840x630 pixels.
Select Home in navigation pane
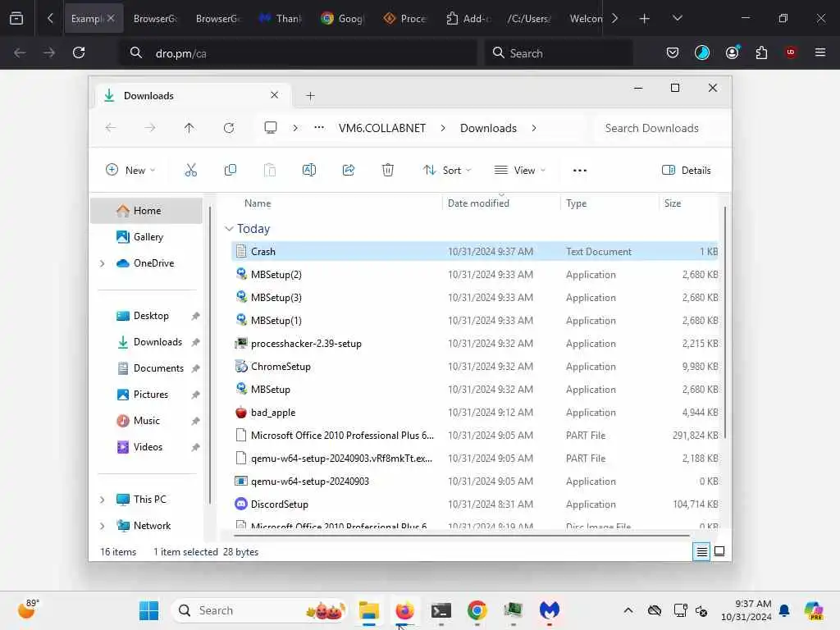[146, 211]
